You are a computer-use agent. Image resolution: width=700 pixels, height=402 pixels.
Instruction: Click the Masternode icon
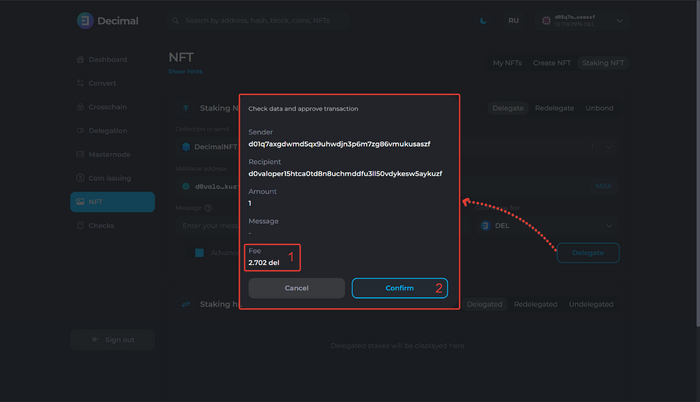tap(80, 154)
